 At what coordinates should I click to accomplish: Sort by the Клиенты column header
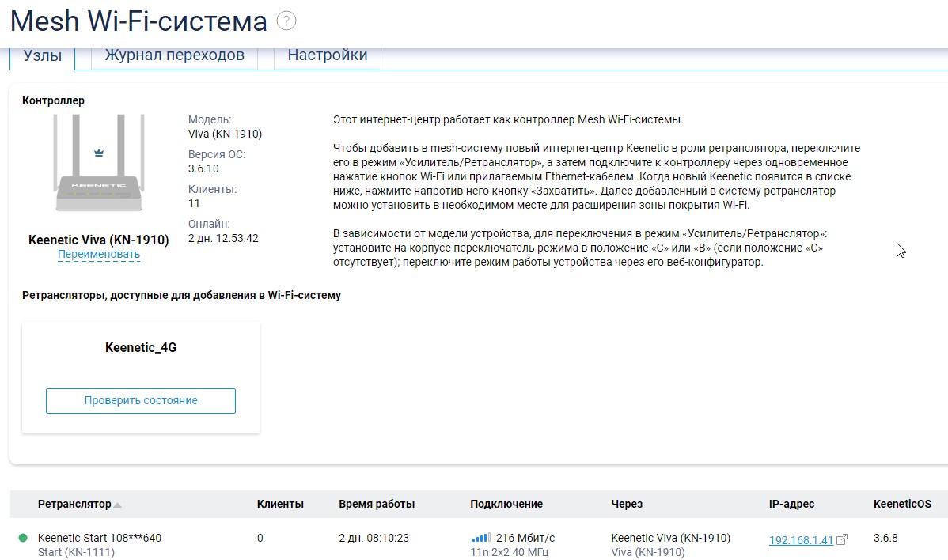tap(280, 504)
